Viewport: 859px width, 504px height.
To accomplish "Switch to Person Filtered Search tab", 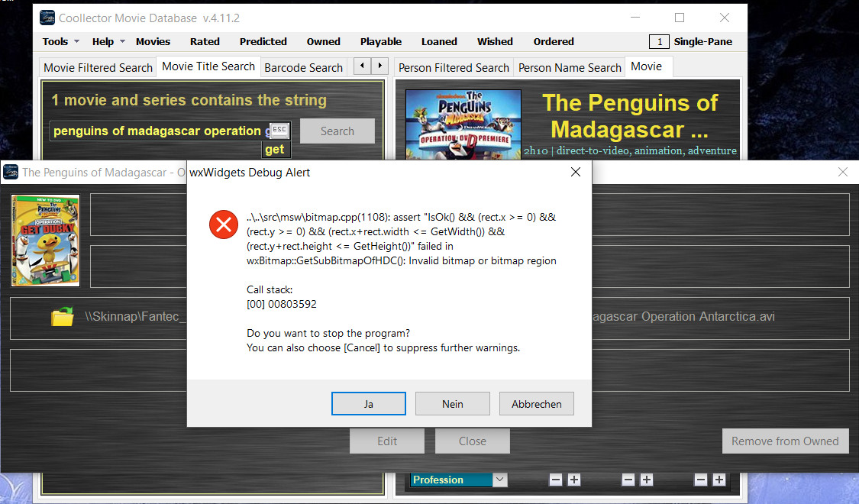I will [x=454, y=67].
